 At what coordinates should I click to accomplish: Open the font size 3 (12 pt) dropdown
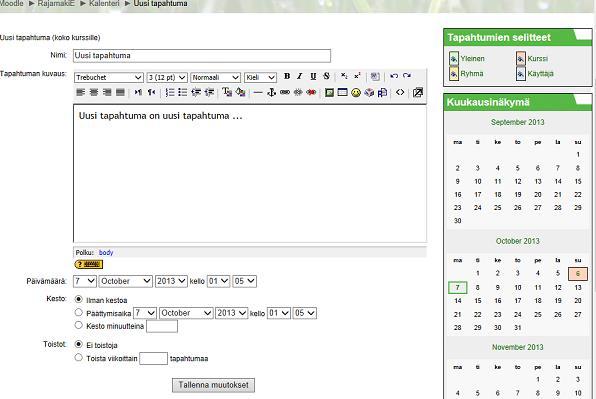point(167,78)
